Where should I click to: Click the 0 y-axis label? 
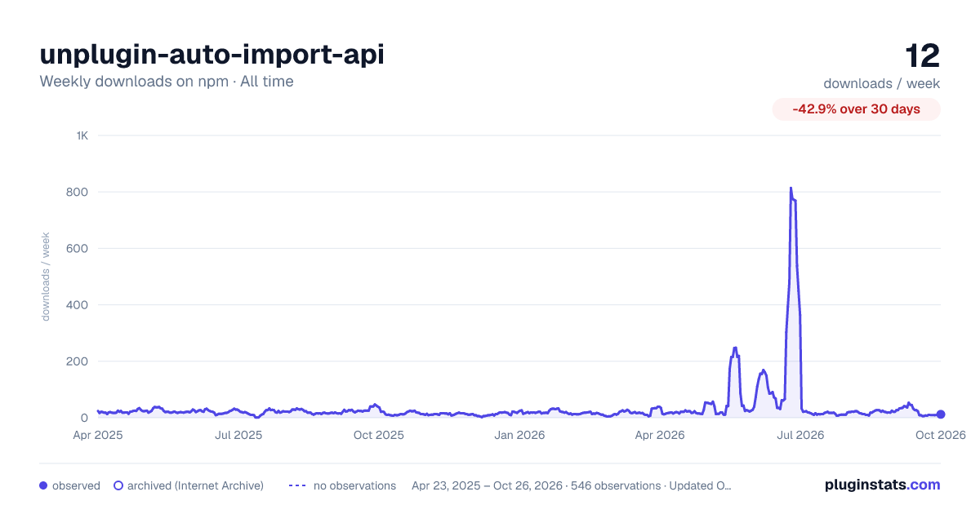coord(84,418)
